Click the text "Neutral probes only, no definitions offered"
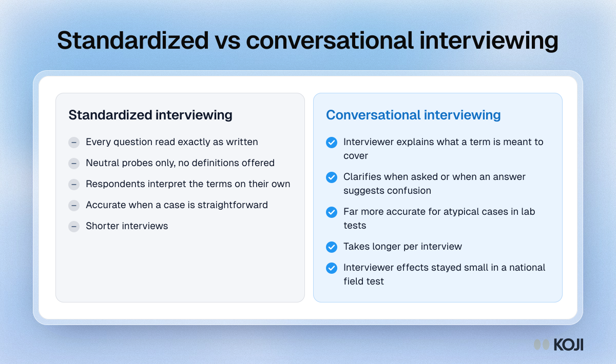This screenshot has height=364, width=616. pyautogui.click(x=180, y=163)
